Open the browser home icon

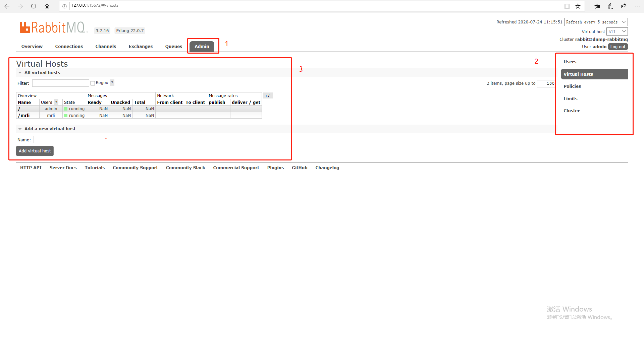pyautogui.click(x=47, y=6)
